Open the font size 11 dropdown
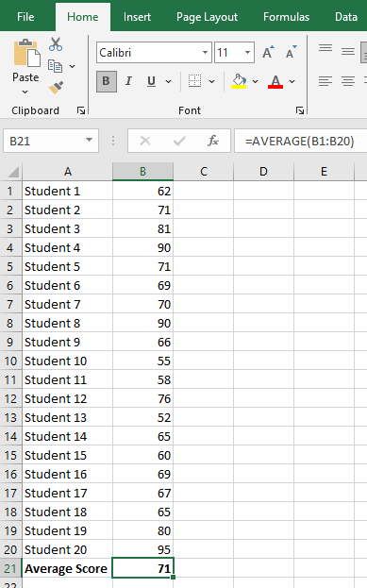 pos(247,52)
